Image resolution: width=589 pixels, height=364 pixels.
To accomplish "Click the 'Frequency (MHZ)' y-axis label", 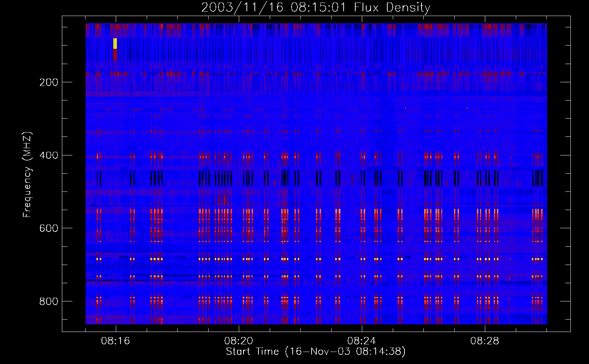I will coord(27,174).
